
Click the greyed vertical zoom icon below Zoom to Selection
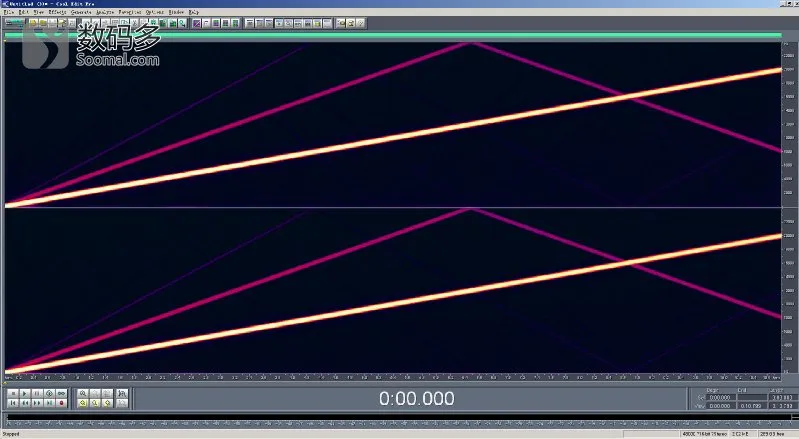tap(122, 403)
